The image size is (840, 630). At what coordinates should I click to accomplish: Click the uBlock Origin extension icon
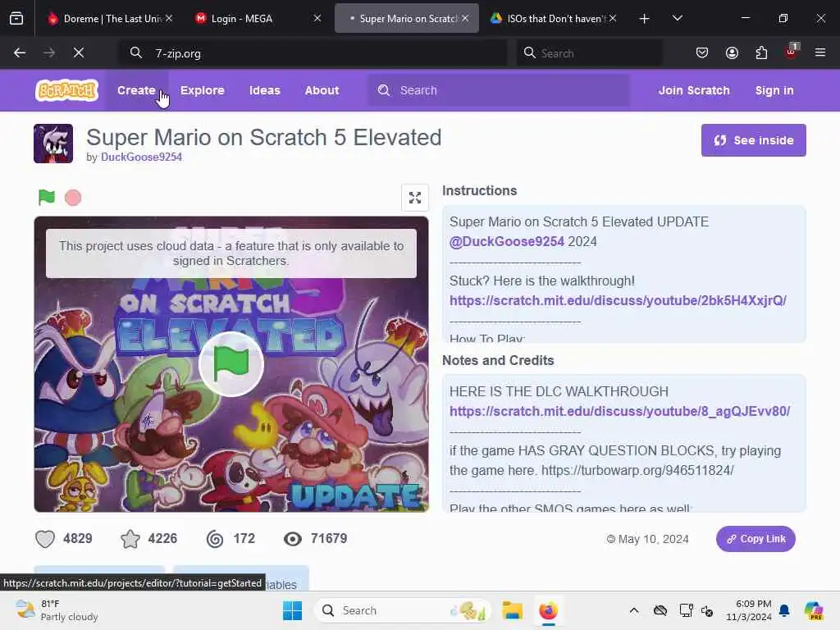click(x=792, y=52)
